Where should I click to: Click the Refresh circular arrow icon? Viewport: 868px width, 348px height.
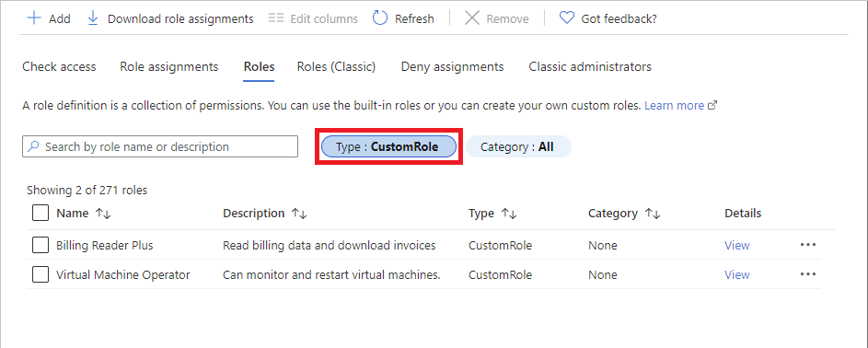pos(380,18)
